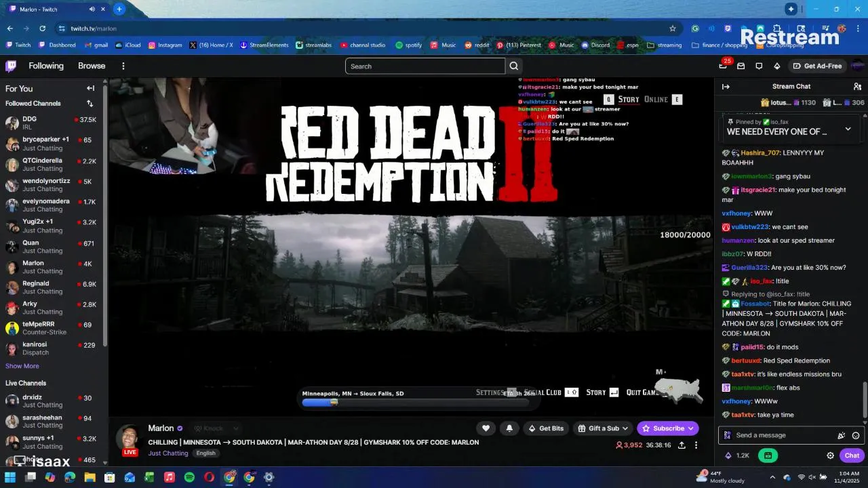Open the Dashboard bookmark

pyautogui.click(x=57, y=45)
